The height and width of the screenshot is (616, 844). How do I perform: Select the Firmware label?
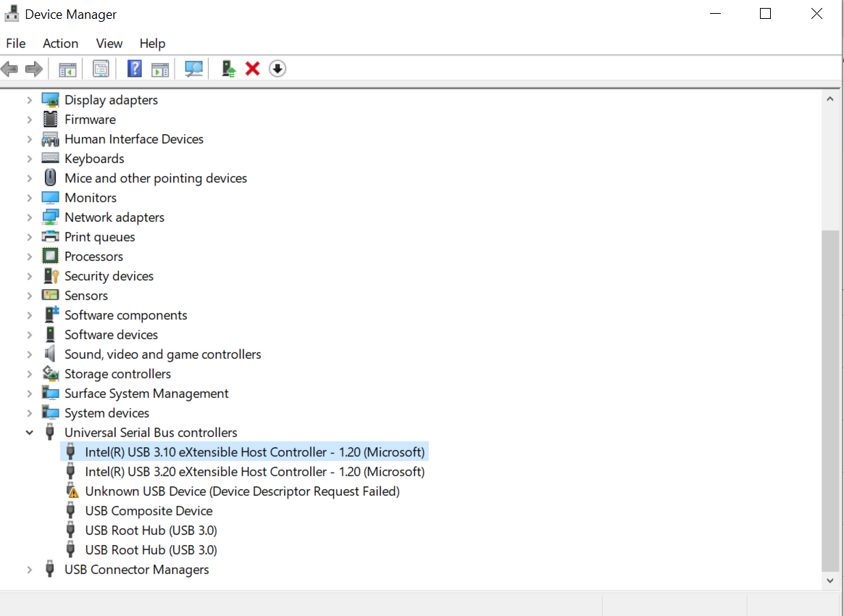[90, 120]
